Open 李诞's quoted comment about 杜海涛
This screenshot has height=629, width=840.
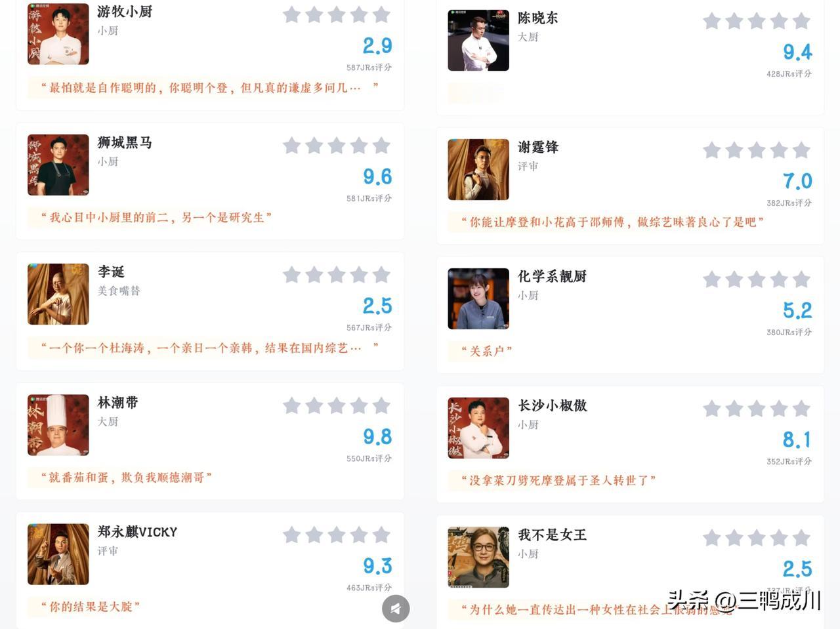[209, 348]
